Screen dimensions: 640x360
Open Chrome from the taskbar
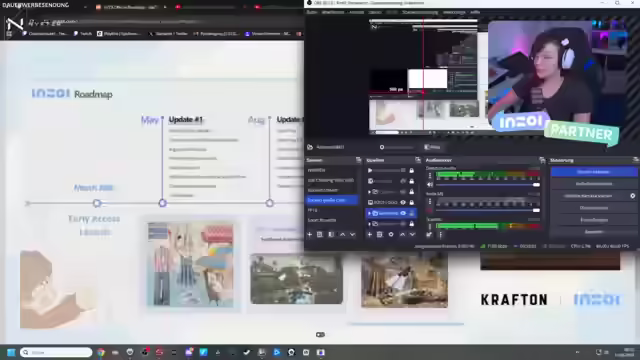pyautogui.click(x=101, y=352)
